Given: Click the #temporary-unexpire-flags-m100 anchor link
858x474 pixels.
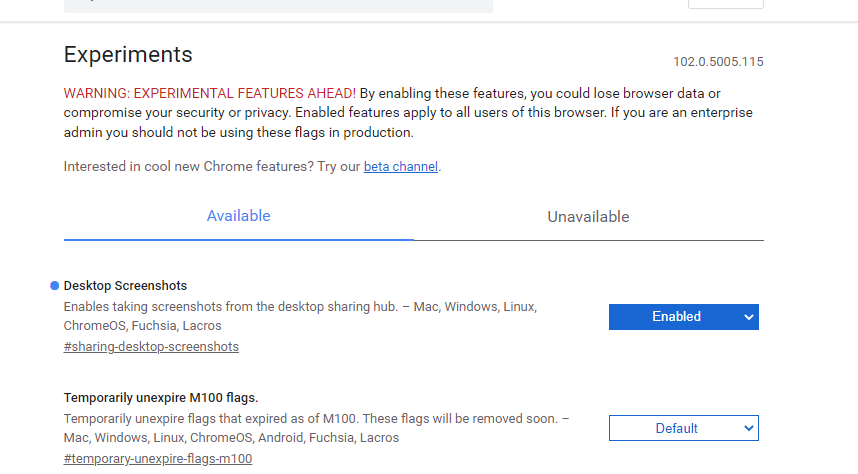Looking at the screenshot, I should click(x=158, y=459).
